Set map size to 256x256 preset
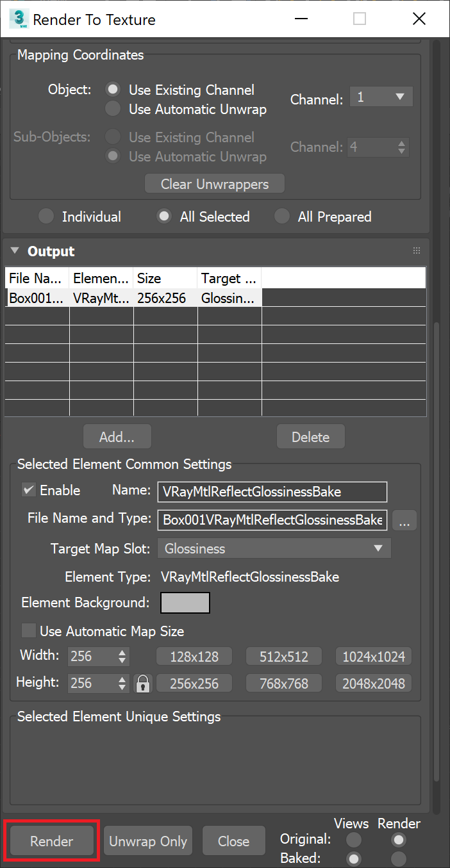450x868 pixels. (x=194, y=684)
